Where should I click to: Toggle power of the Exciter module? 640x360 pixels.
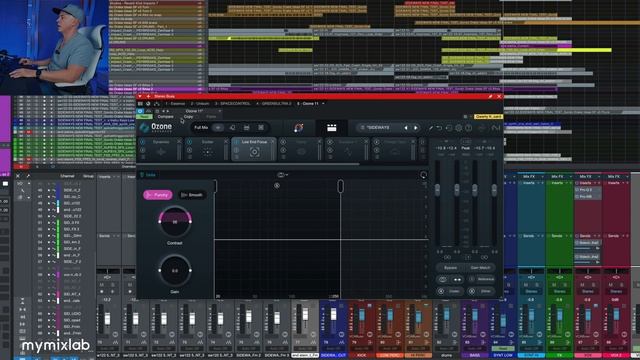pyautogui.click(x=189, y=142)
